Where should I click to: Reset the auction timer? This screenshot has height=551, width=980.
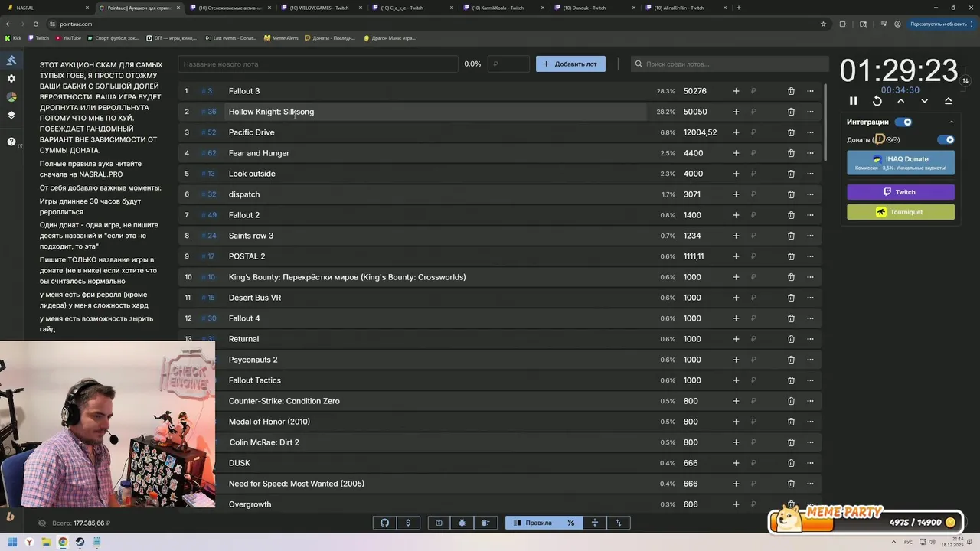click(x=877, y=101)
